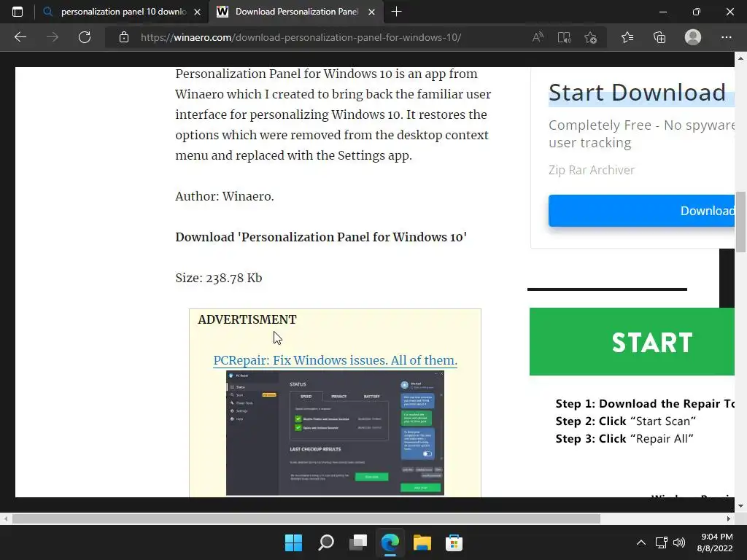Open a new browser tab
Image resolution: width=747 pixels, height=560 pixels.
pyautogui.click(x=396, y=12)
